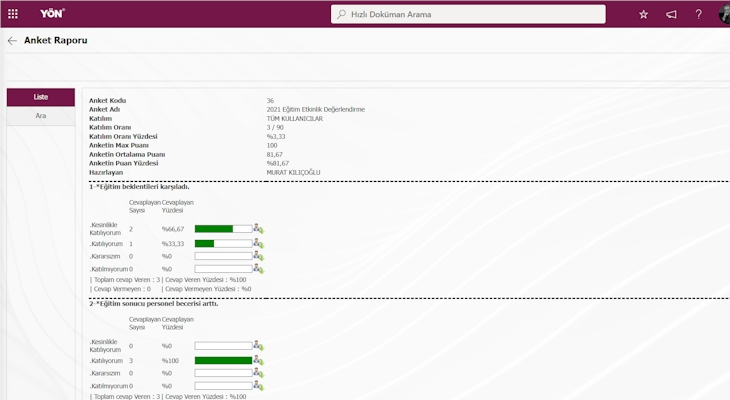Select the Liste tab
Viewport: 730px width, 400px height.
pos(41,97)
